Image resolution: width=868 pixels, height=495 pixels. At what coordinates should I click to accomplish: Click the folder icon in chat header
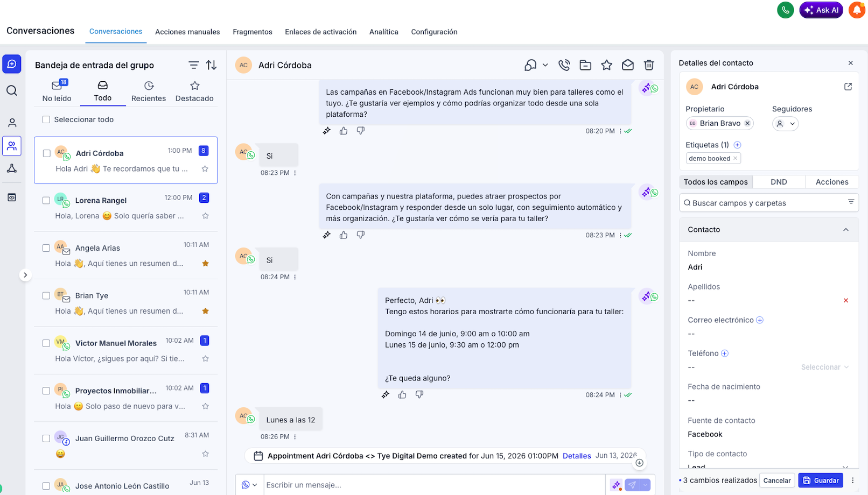pyautogui.click(x=585, y=65)
